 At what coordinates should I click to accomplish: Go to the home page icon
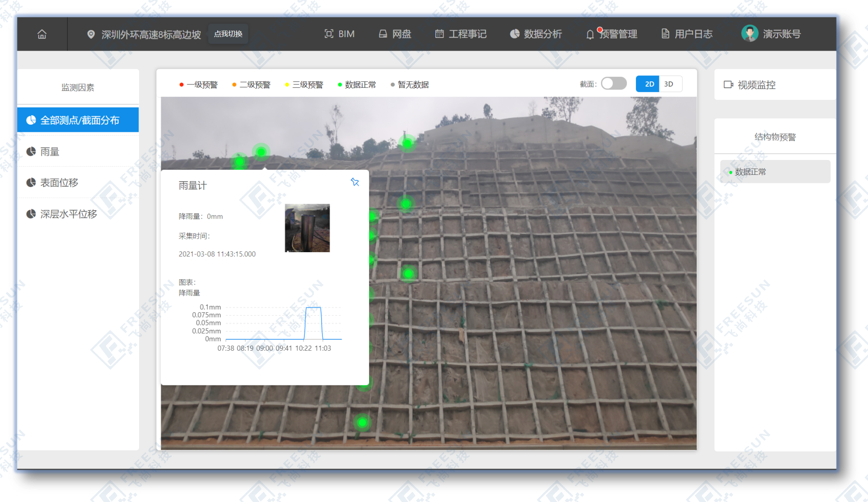click(x=42, y=34)
